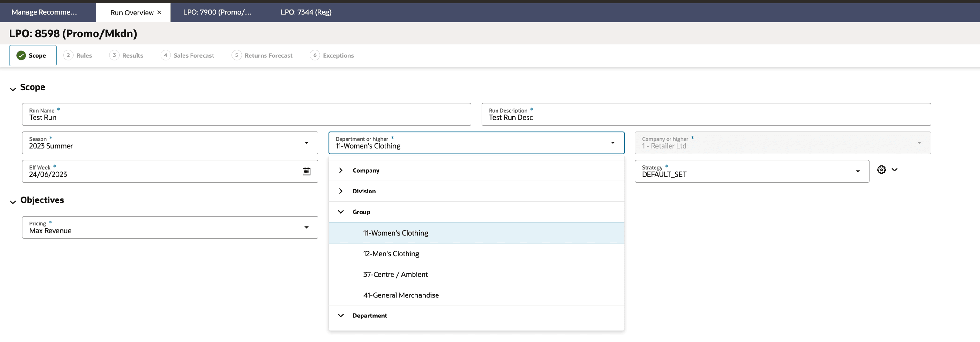
Task: Close the Run Overview tab
Action: [160, 12]
